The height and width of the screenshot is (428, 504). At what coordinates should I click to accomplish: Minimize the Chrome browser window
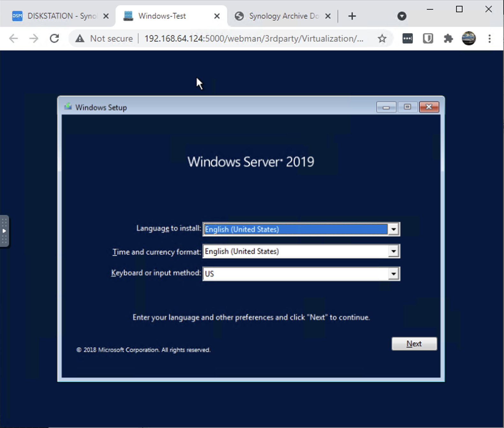[430, 9]
